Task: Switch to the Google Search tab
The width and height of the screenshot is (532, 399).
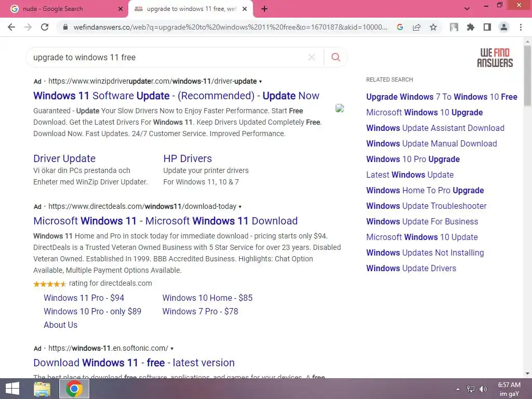Action: pyautogui.click(x=64, y=9)
